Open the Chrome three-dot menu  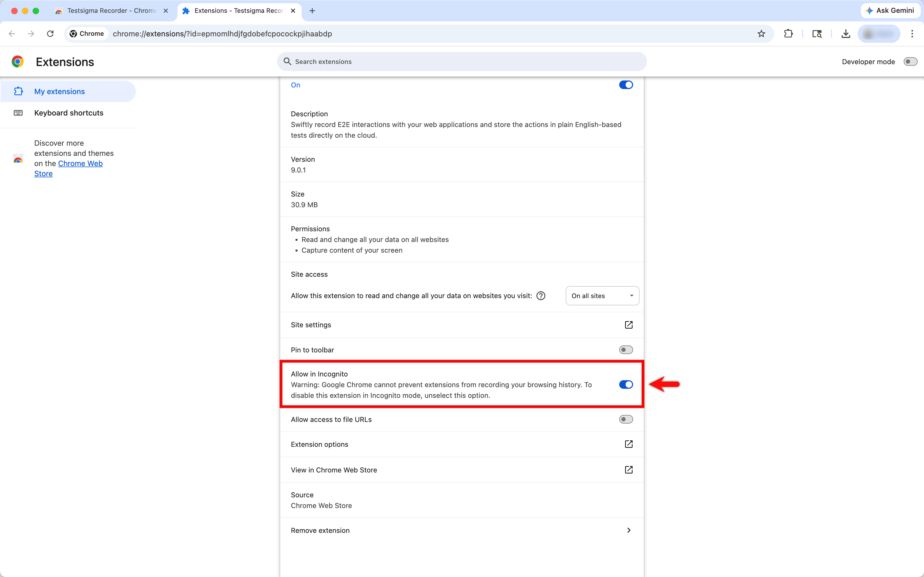[x=912, y=34]
